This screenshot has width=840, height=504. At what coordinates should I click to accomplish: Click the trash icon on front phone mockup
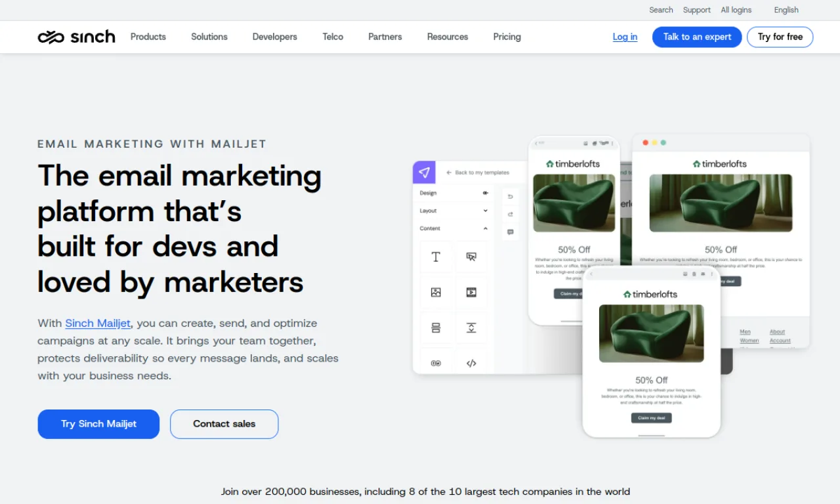[694, 274]
